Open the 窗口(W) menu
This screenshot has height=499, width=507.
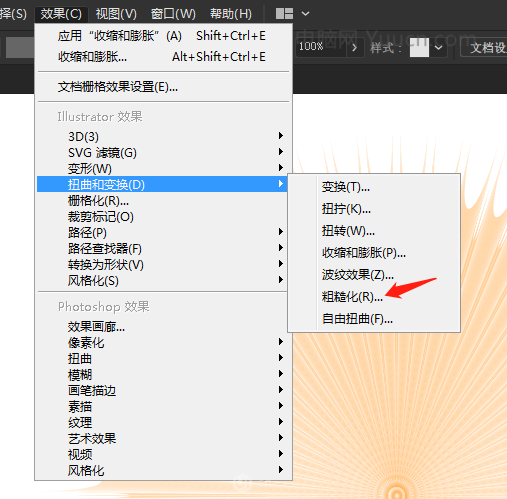tap(173, 14)
